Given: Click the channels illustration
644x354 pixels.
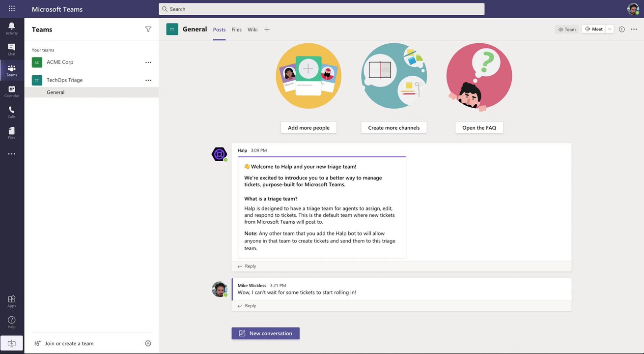Looking at the screenshot, I should 394,76.
